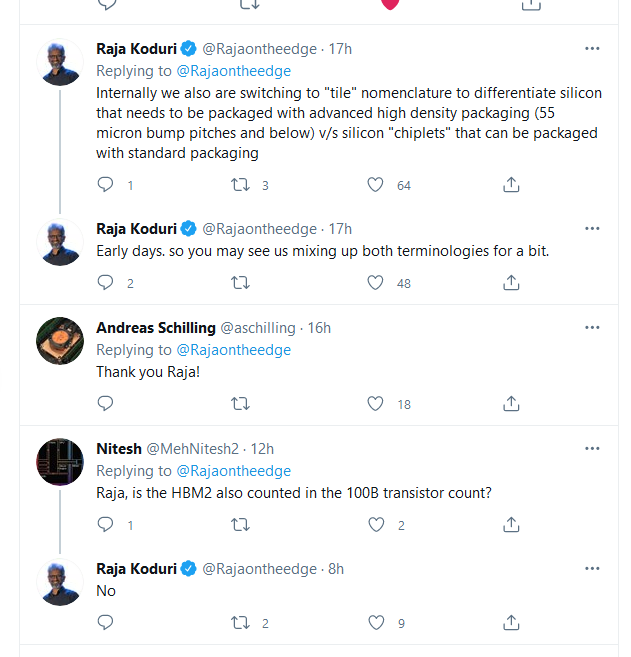
Task: Retweet Raja Koduri's "No" reply
Action: coord(241,623)
